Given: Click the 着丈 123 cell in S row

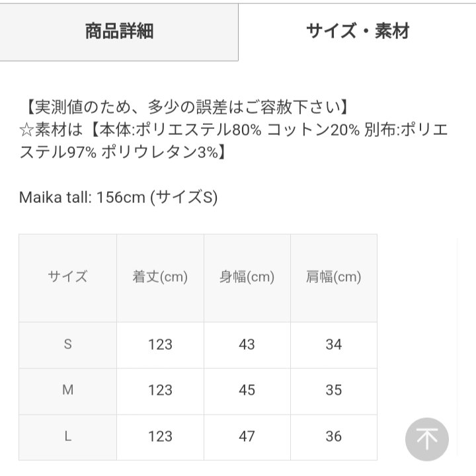Looking at the screenshot, I should point(160,344).
